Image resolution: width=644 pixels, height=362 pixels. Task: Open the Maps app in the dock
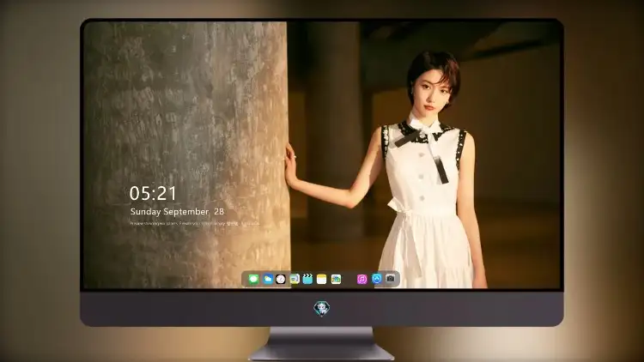pyautogui.click(x=336, y=280)
